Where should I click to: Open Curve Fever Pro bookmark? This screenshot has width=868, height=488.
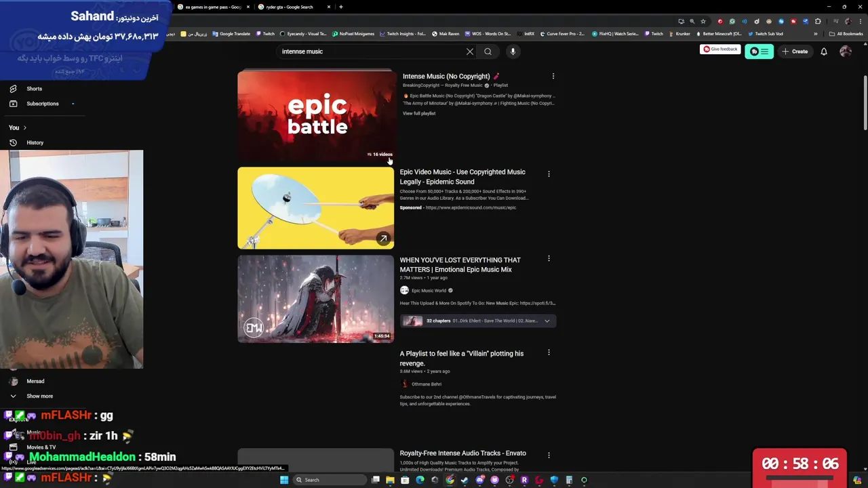pyautogui.click(x=562, y=34)
